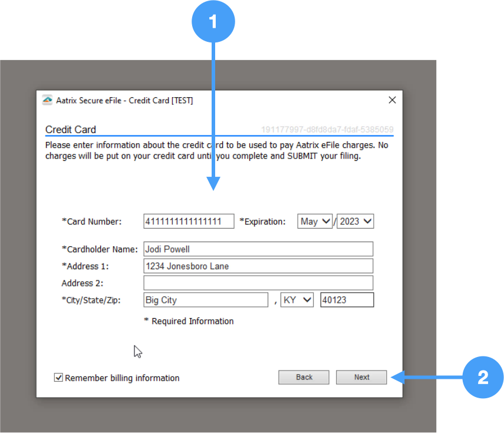Click the Credit Card section heading
The image size is (504, 433).
tap(71, 130)
